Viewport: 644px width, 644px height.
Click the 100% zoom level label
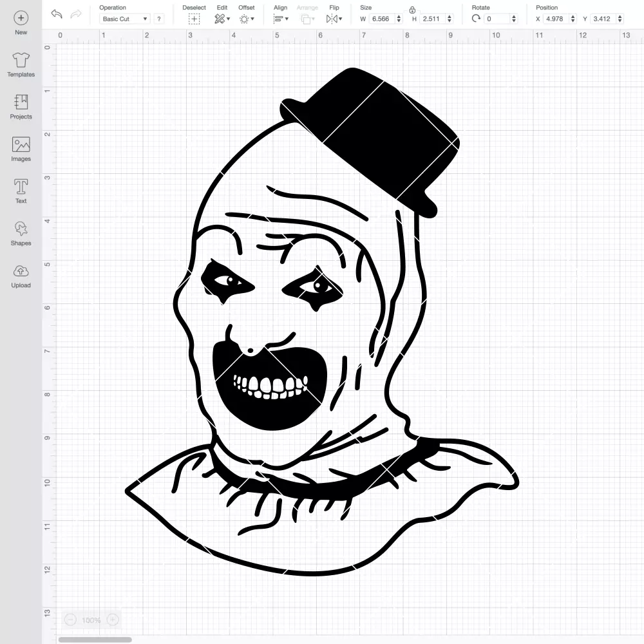point(91,620)
